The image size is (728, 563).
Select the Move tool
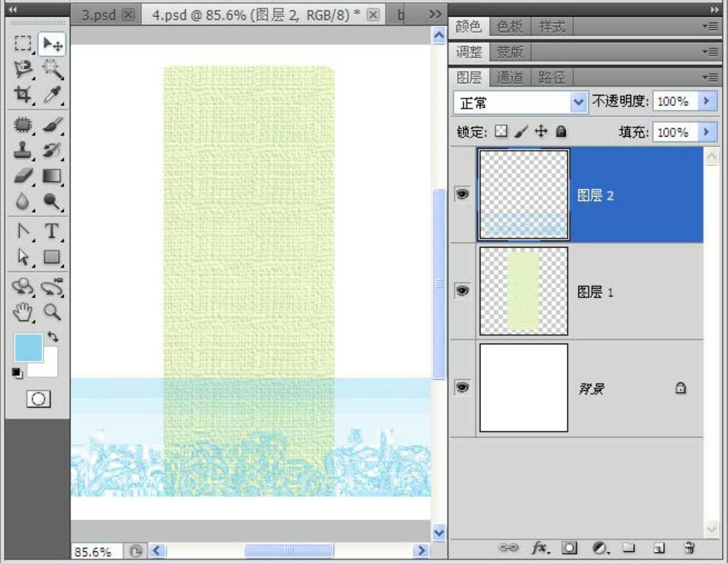coord(52,45)
